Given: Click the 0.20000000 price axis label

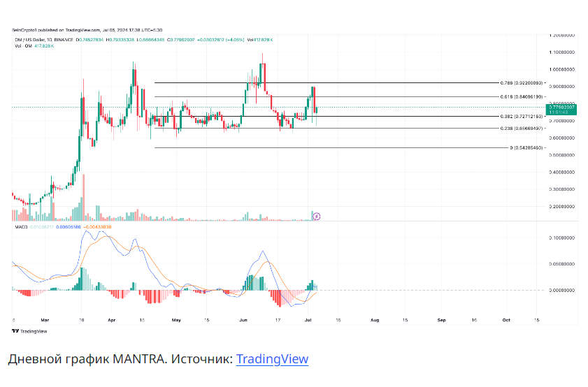Looking at the screenshot, I should click(561, 207).
